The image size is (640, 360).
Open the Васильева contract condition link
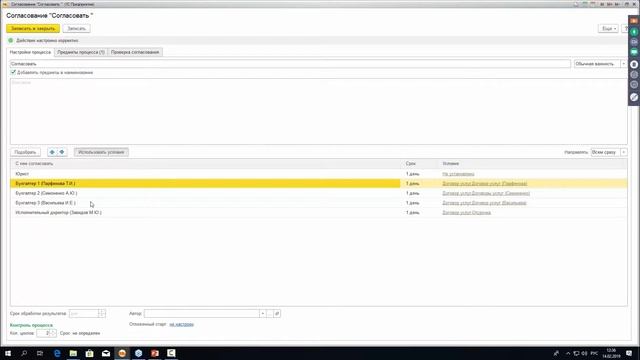point(484,203)
